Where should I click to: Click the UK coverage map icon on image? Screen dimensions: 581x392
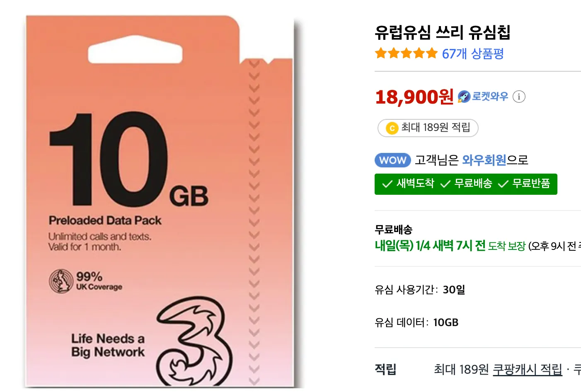(61, 281)
